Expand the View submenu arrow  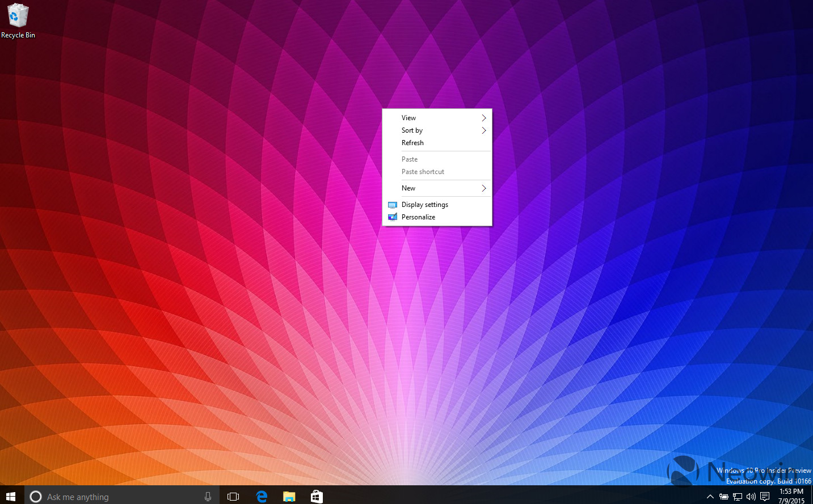tap(484, 118)
